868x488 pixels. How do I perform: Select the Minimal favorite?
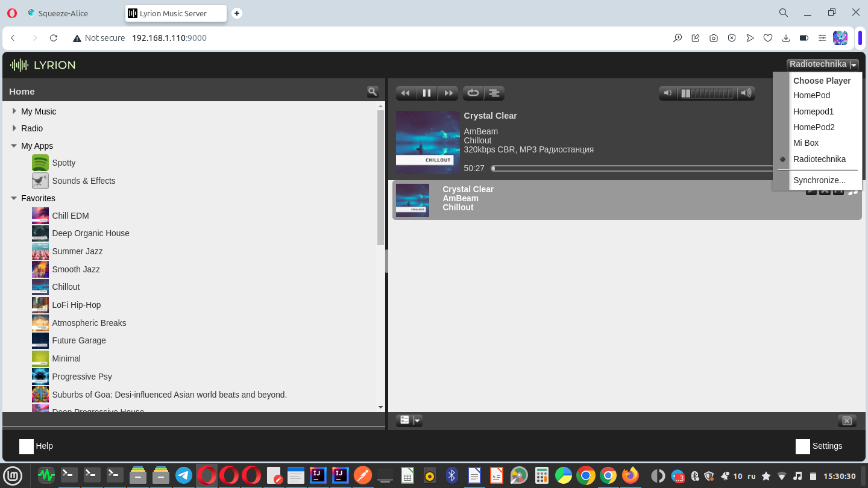(66, 358)
